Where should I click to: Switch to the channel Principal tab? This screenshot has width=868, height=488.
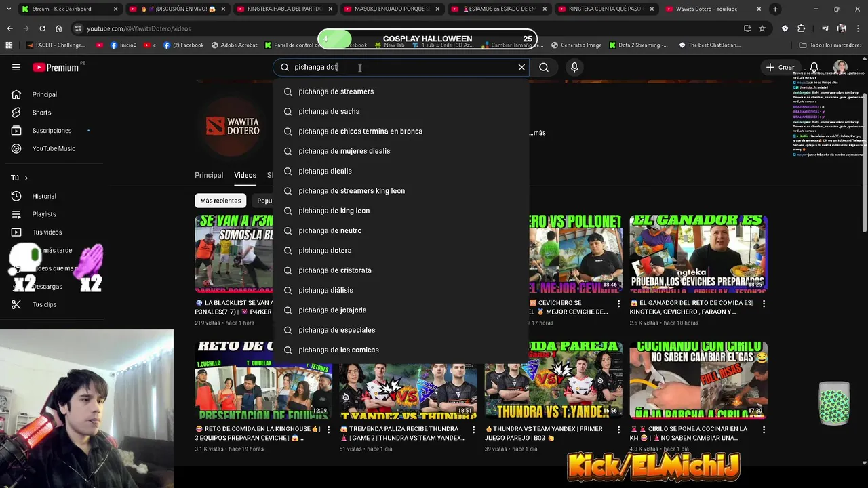[209, 175]
